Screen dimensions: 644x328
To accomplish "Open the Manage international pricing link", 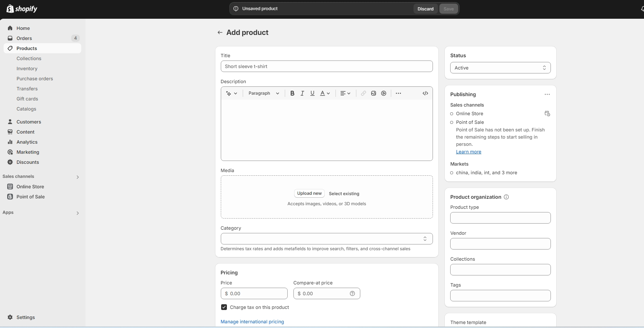I will pos(252,322).
